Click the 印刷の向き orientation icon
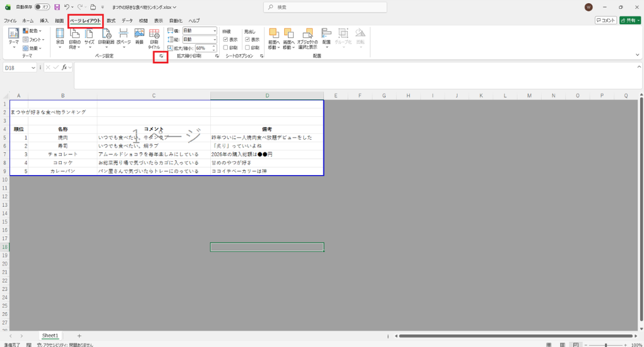Viewport: 644px width, 347px height. coord(75,37)
